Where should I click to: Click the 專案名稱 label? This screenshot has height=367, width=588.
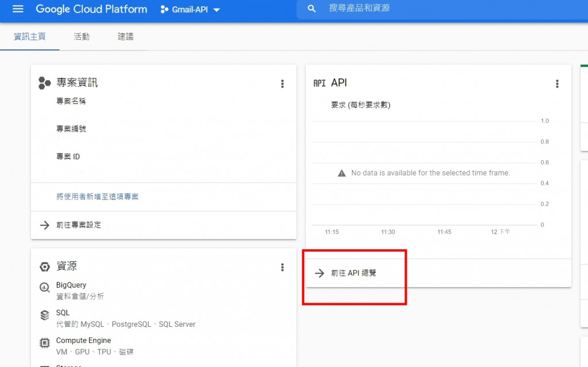tap(71, 101)
